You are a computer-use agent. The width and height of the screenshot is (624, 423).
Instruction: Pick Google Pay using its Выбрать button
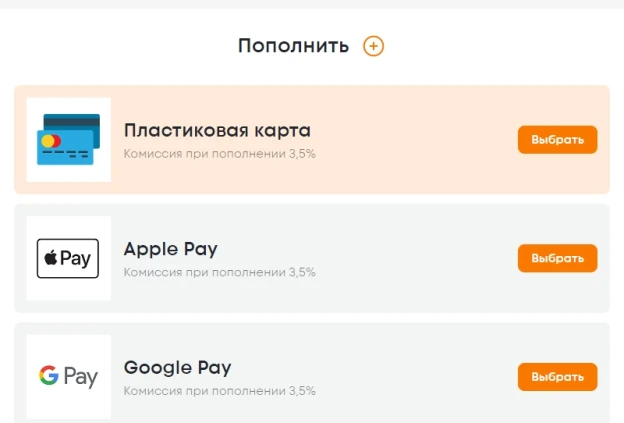coord(557,377)
